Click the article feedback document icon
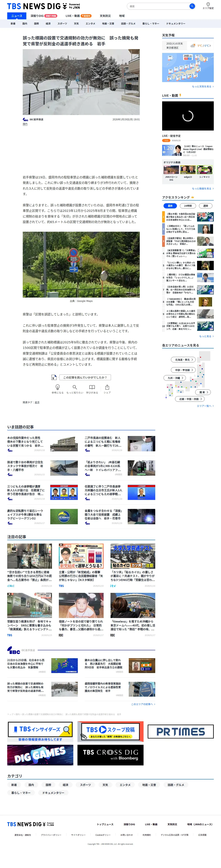 (54, 377)
